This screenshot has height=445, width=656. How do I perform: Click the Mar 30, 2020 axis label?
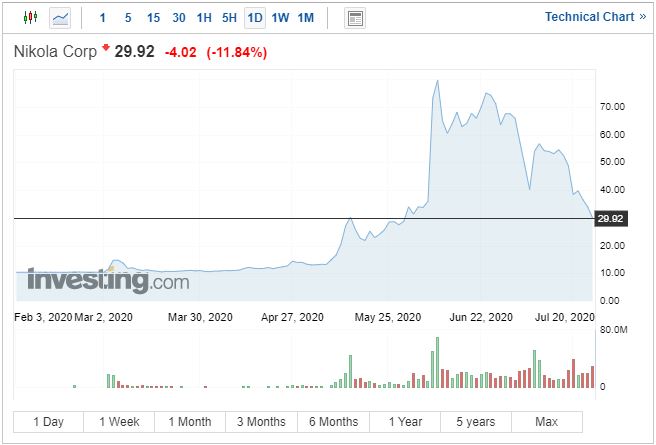point(200,317)
